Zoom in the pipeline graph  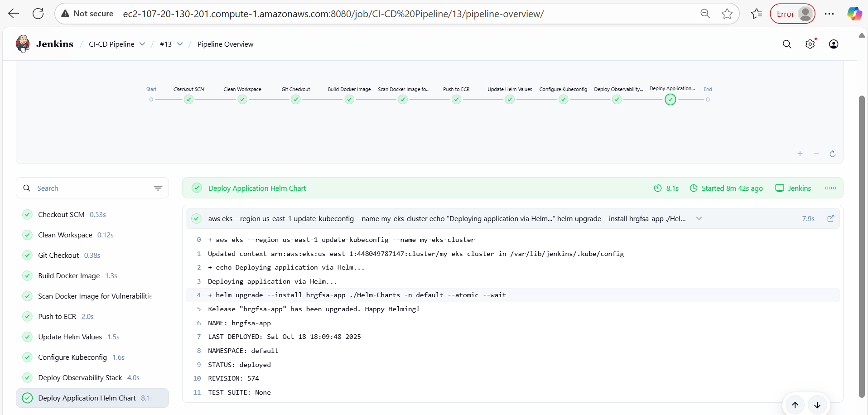tap(800, 154)
